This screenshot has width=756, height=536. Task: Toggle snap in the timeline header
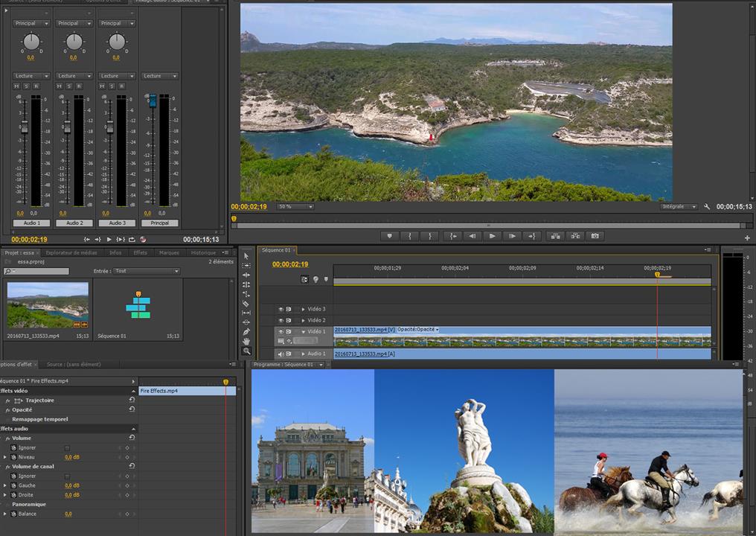[x=305, y=279]
